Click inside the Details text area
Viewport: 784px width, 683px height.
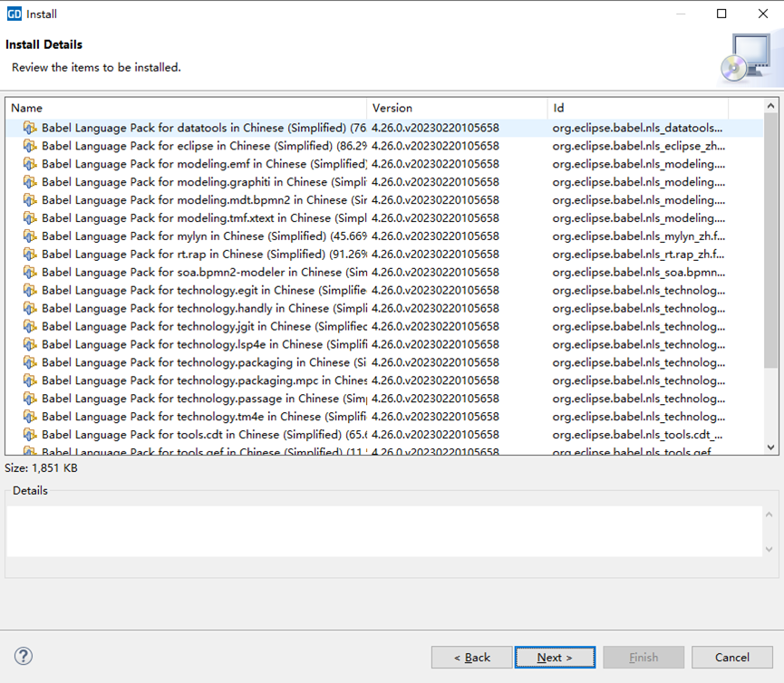pyautogui.click(x=384, y=531)
